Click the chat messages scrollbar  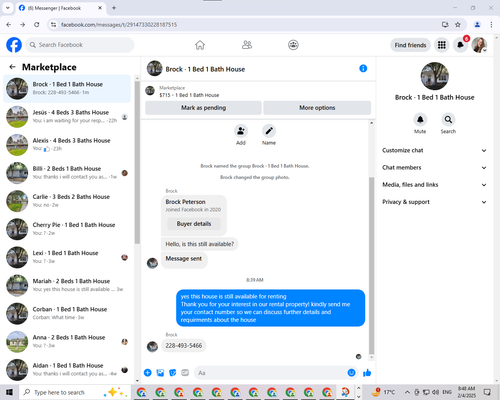(372, 266)
